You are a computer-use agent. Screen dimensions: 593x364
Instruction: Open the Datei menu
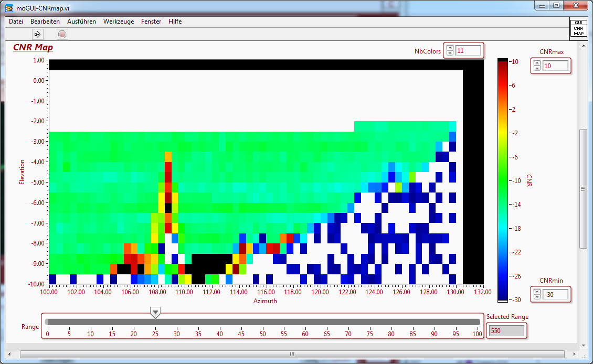coord(16,22)
